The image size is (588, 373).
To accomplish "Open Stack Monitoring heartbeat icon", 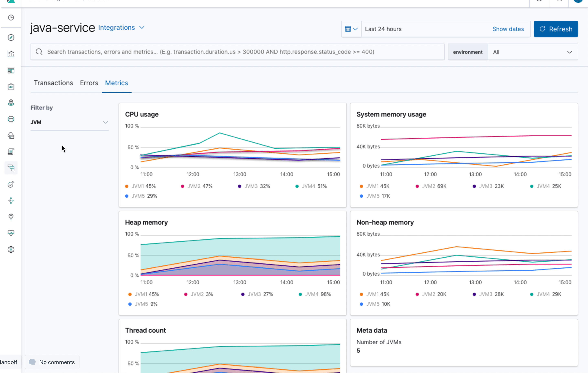I will coord(11,233).
